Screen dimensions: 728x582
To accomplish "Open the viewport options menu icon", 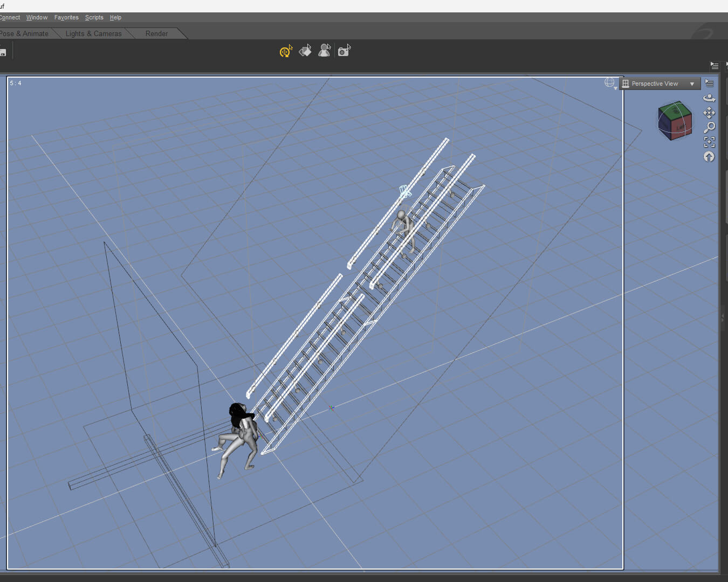I will (709, 84).
